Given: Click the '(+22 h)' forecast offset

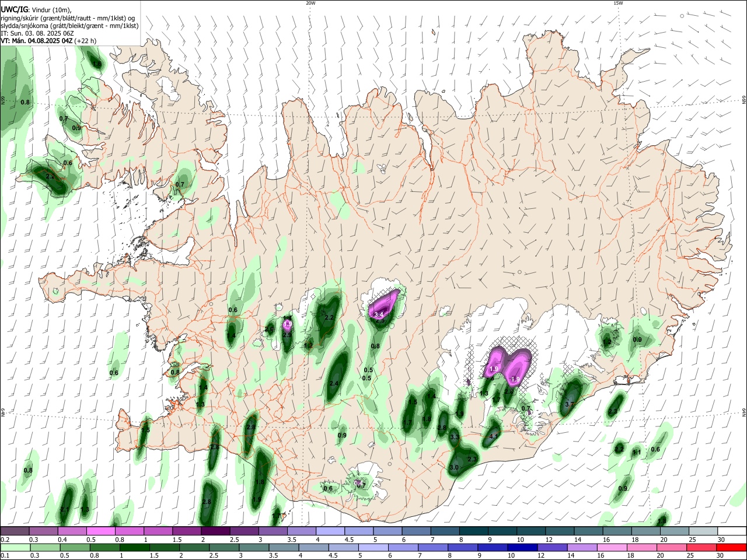Looking at the screenshot, I should pyautogui.click(x=85, y=41).
